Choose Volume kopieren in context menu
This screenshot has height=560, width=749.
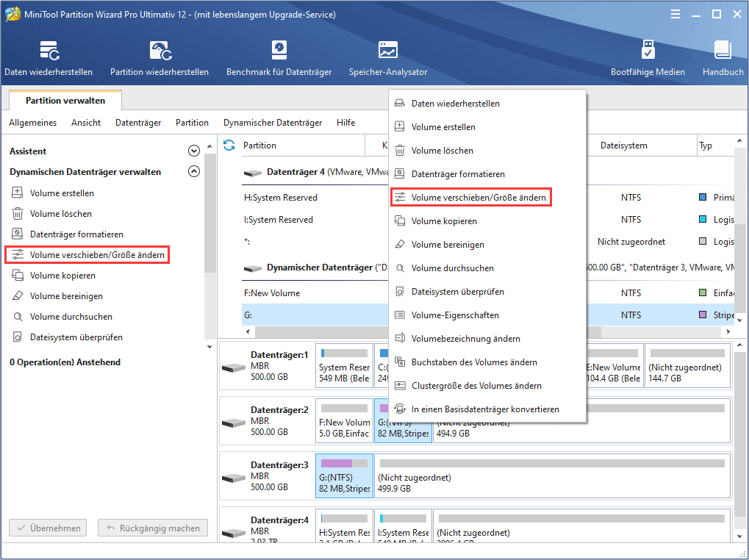(x=487, y=221)
